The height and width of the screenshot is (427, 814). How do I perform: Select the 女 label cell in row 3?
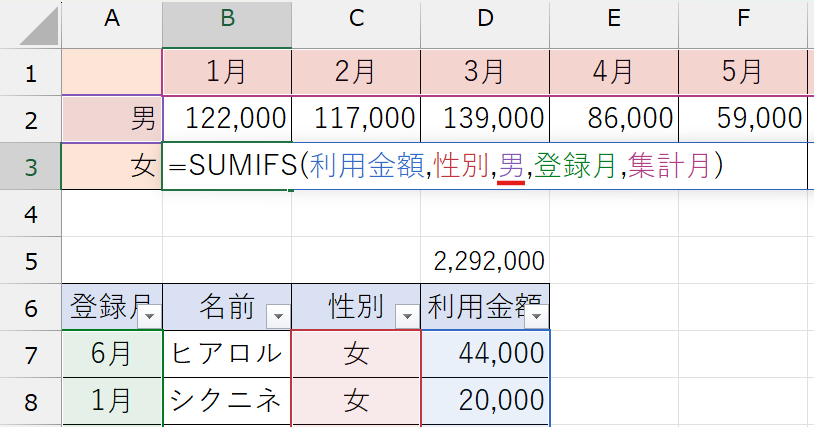(x=112, y=166)
